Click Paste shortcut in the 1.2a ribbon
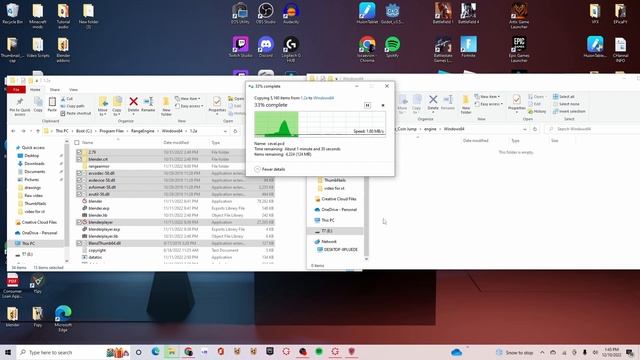Image resolution: width=640 pixels, height=360 pixels. click(76, 113)
